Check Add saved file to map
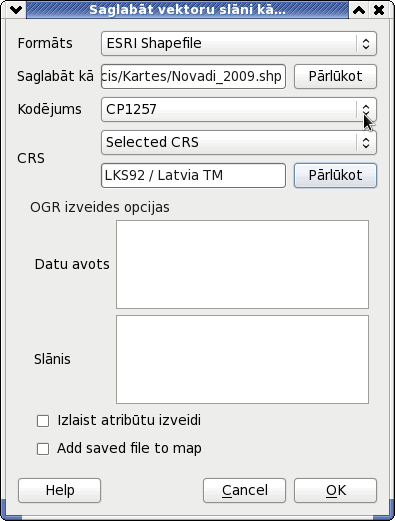 click(x=43, y=449)
